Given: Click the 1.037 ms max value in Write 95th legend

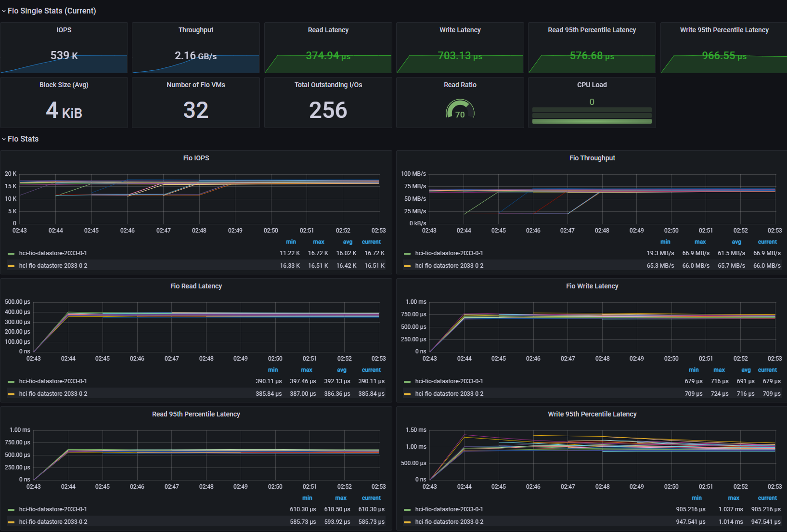Looking at the screenshot, I should [x=731, y=509].
